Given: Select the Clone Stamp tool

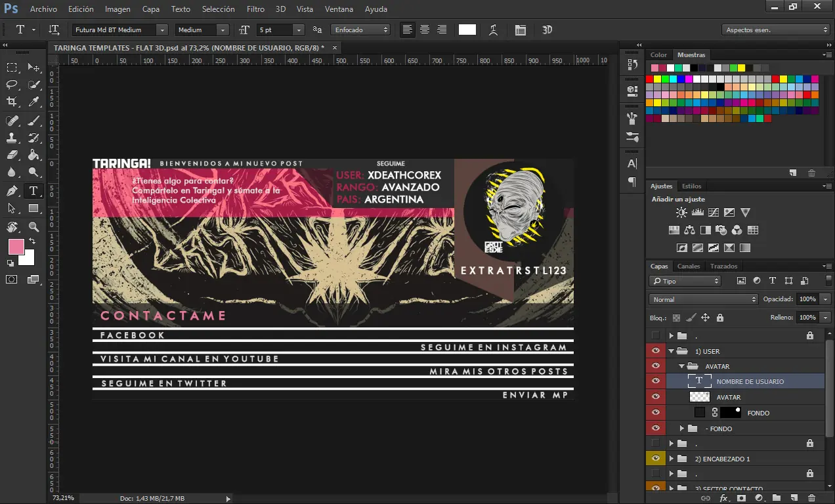Looking at the screenshot, I should coord(12,138).
